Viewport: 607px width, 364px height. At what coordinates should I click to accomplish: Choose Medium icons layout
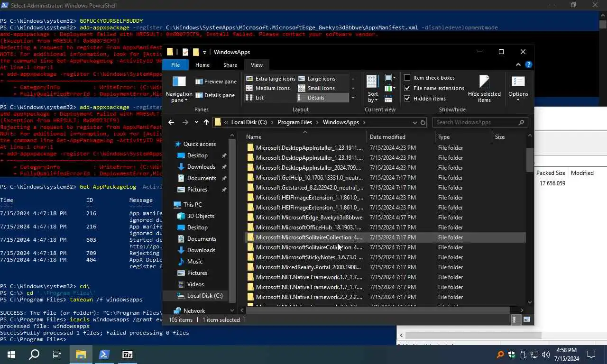pos(267,88)
